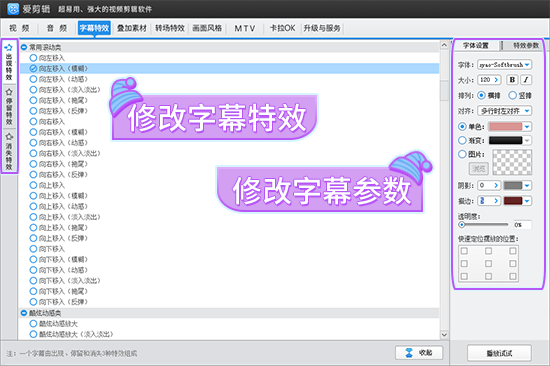Choose the 向右移入（拖尾） effect
Screen dimensions: 550x366
(x=59, y=164)
